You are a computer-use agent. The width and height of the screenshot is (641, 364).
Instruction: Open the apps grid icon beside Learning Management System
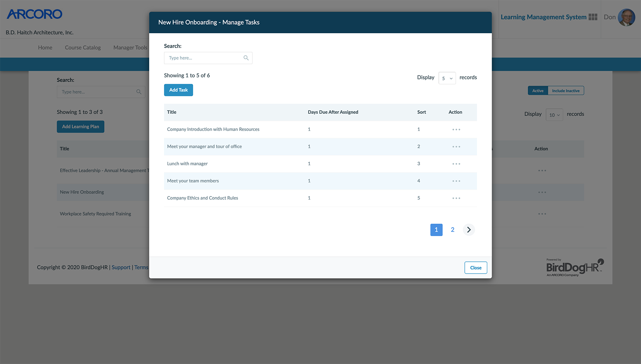pos(593,17)
